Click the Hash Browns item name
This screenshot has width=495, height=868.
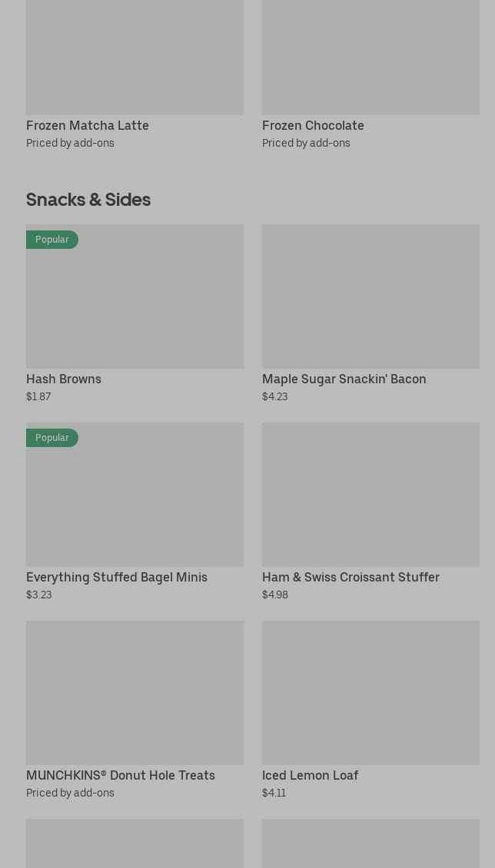click(x=64, y=379)
